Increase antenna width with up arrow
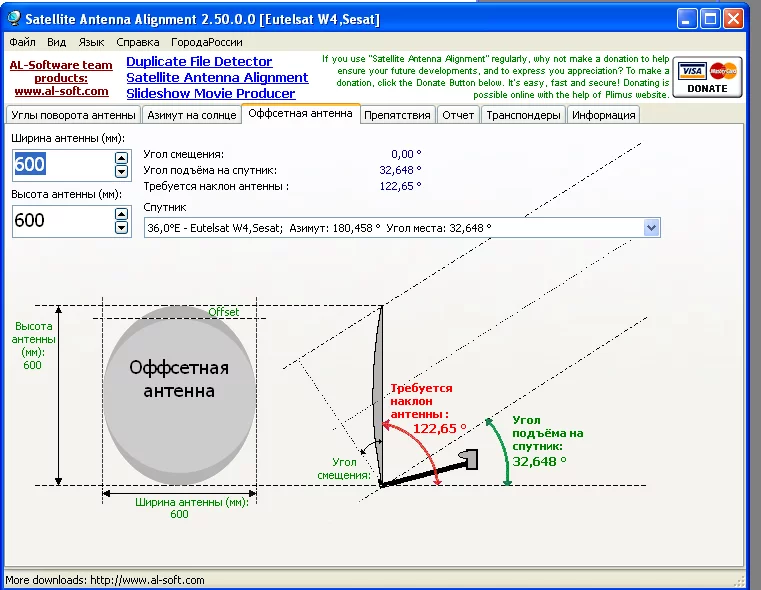The image size is (761, 590). (122, 158)
